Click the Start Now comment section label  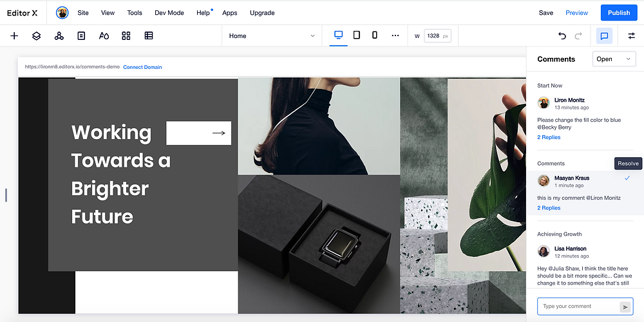tap(549, 86)
